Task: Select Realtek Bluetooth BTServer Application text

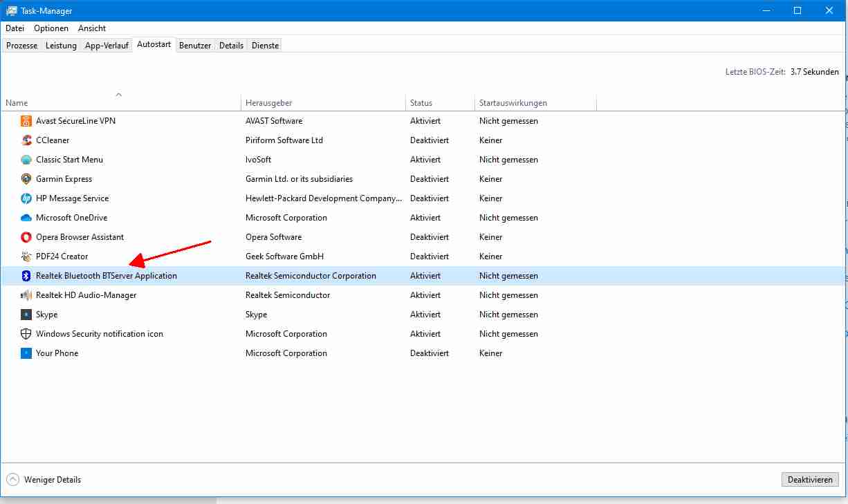Action: click(x=107, y=276)
